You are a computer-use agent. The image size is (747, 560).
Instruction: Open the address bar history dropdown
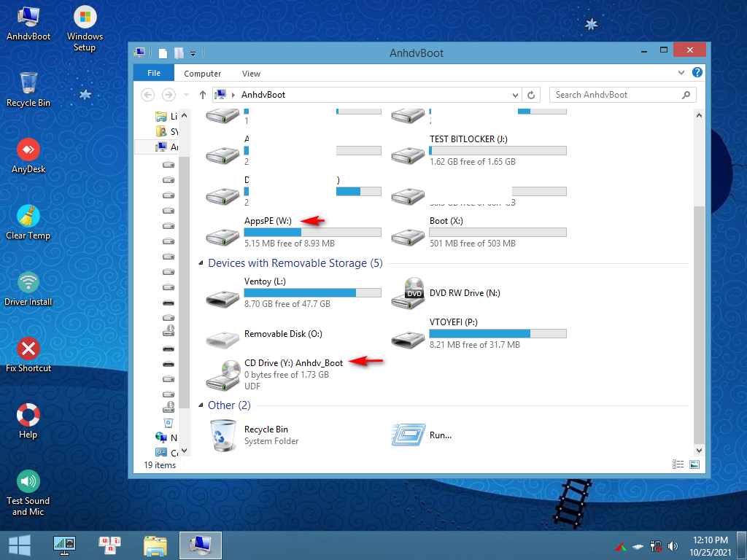tap(515, 95)
